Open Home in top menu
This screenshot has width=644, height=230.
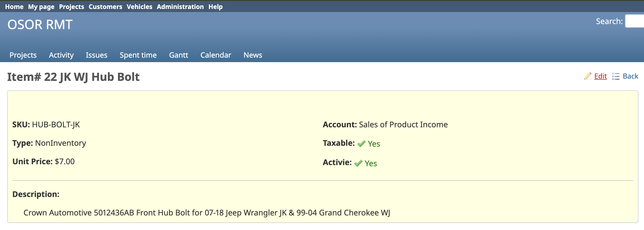pyautogui.click(x=14, y=7)
